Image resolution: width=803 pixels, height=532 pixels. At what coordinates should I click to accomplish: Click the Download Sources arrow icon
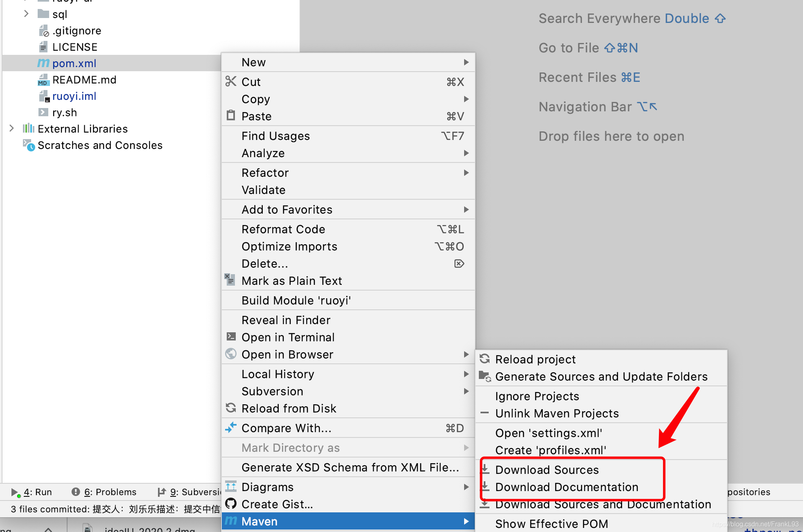tap(485, 469)
